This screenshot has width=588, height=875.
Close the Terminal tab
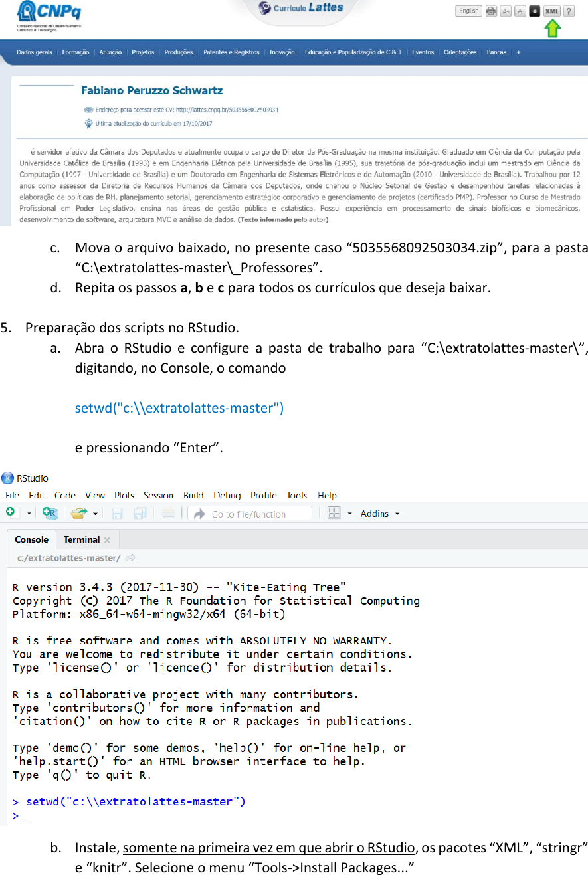pyautogui.click(x=107, y=540)
